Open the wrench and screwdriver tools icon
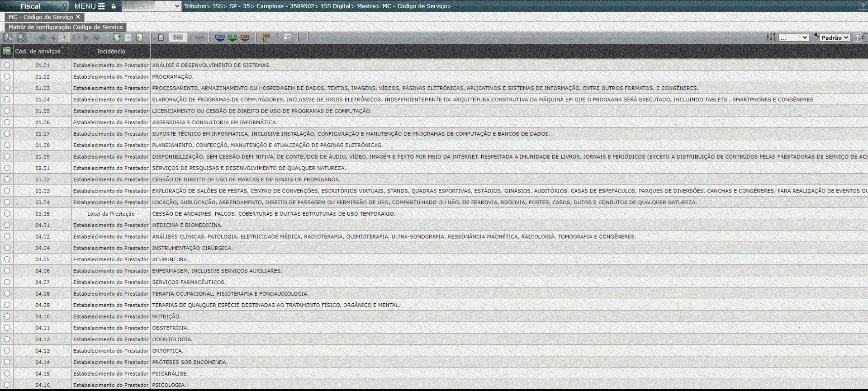868x391 pixels. tap(8, 38)
